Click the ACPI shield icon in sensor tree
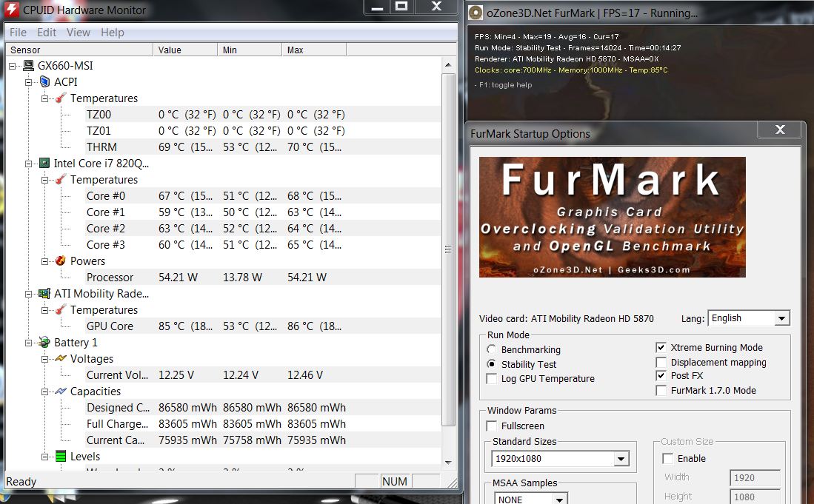 (44, 82)
